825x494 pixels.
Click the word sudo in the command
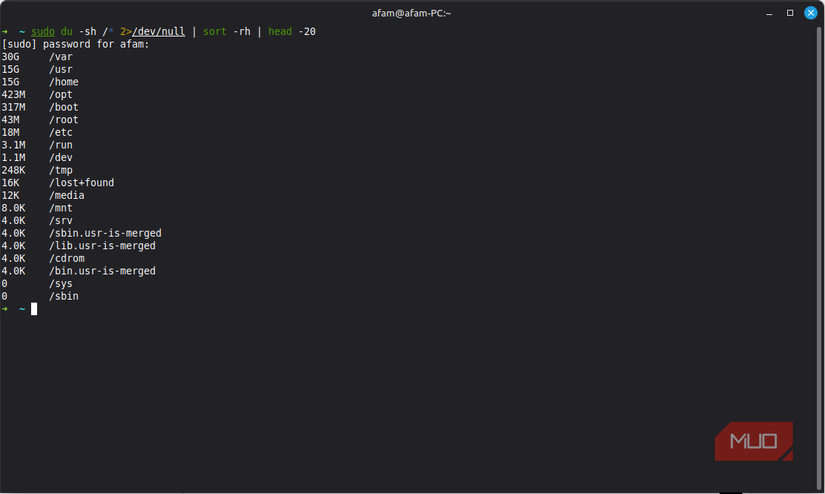click(43, 32)
